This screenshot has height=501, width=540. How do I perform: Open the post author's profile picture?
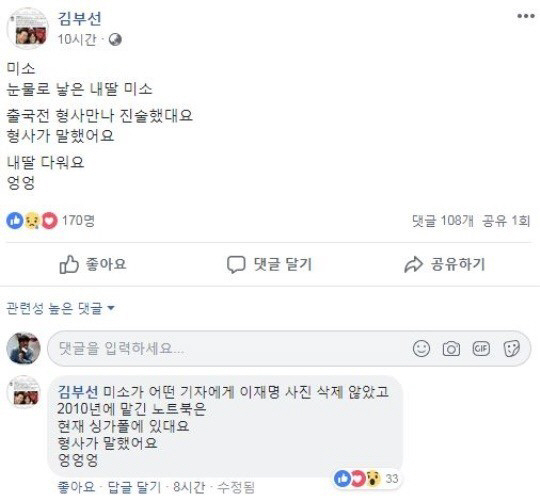tap(28, 28)
